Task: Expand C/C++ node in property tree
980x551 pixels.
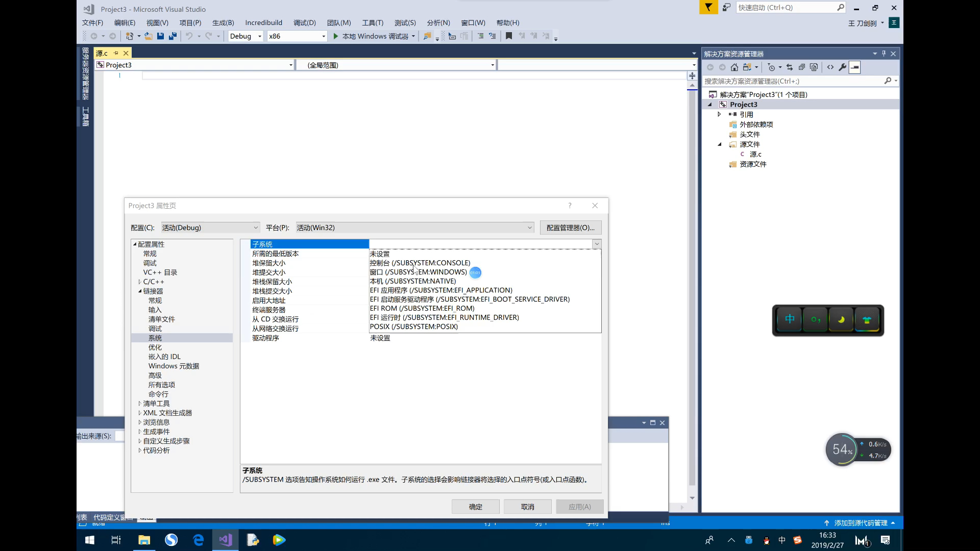Action: (139, 282)
